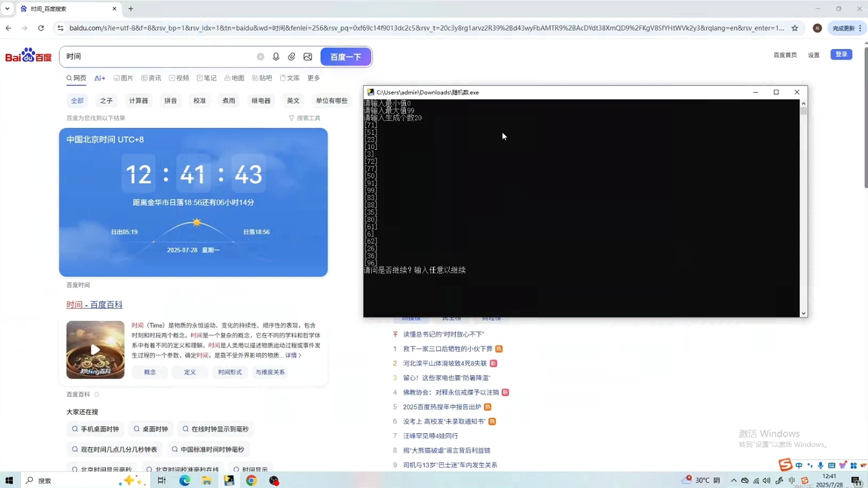Open Microsoft Edge from taskbar
The height and width of the screenshot is (488, 868).
[184, 481]
